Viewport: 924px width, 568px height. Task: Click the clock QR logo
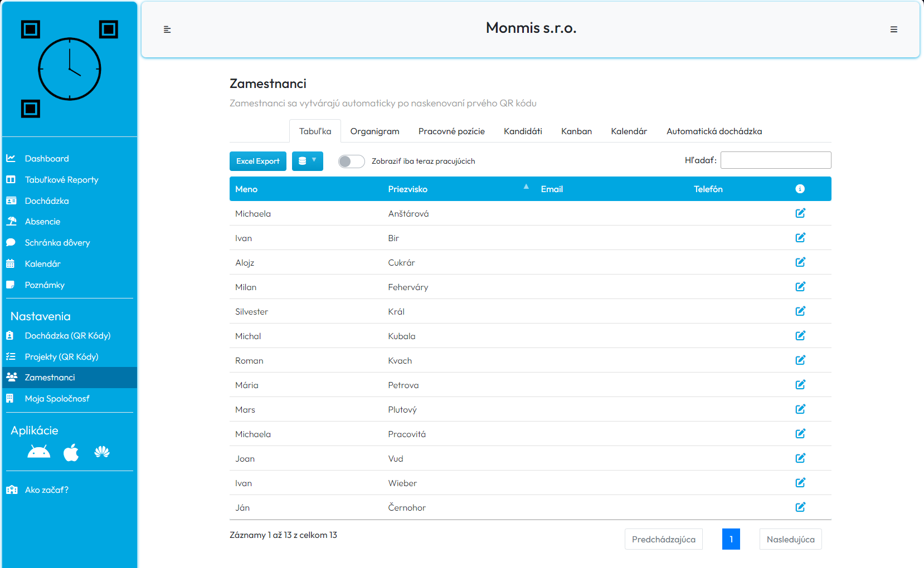(x=70, y=69)
